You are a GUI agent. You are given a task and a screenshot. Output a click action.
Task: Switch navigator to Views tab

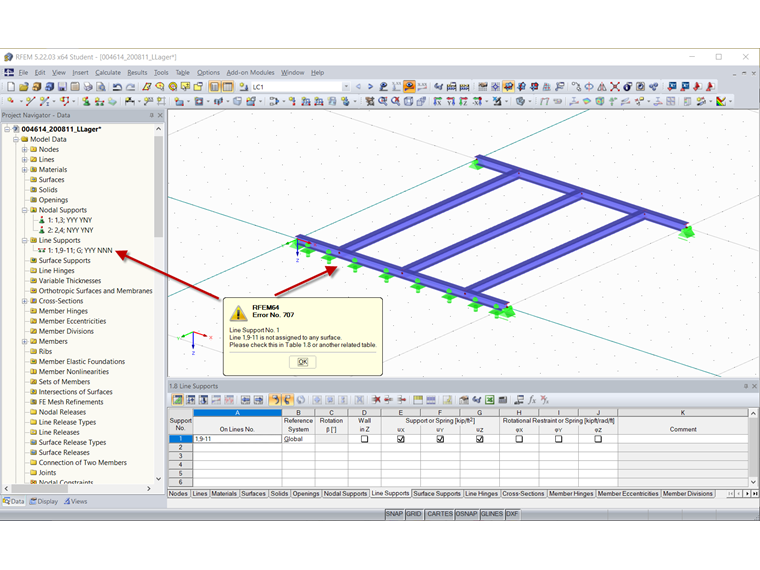pos(75,501)
